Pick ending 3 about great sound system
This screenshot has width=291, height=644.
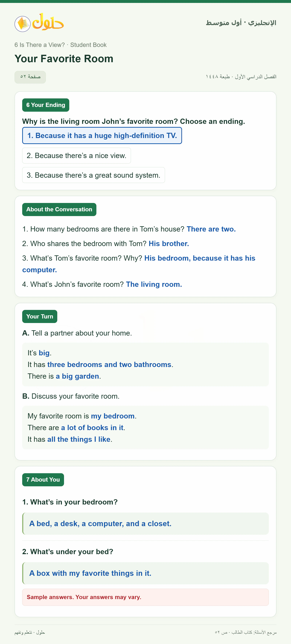click(93, 175)
